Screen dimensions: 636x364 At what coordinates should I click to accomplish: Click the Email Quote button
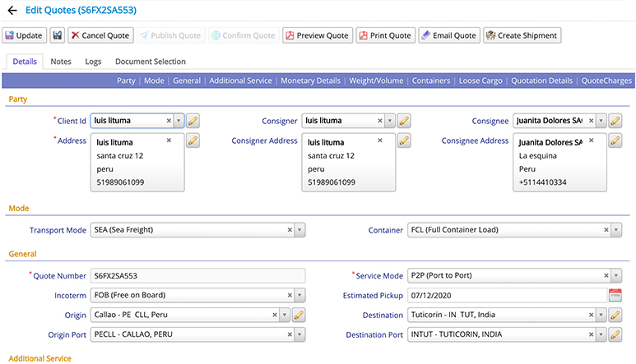(x=448, y=35)
